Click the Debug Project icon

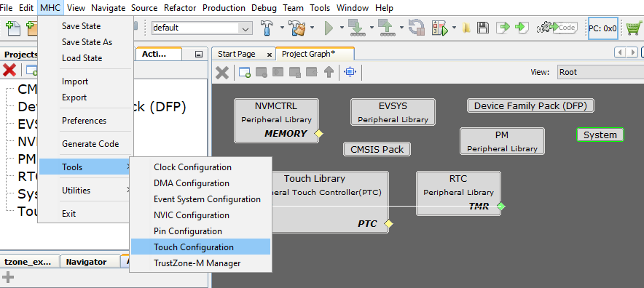tap(441, 28)
